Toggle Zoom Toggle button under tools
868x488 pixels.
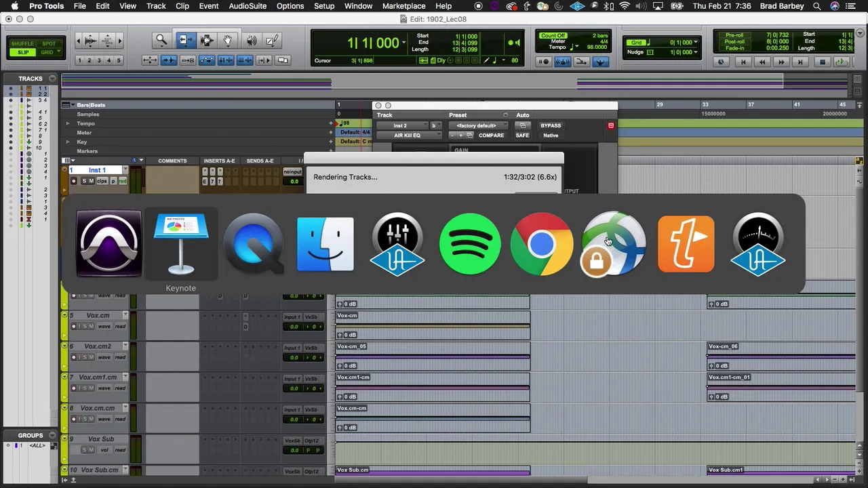coord(150,60)
